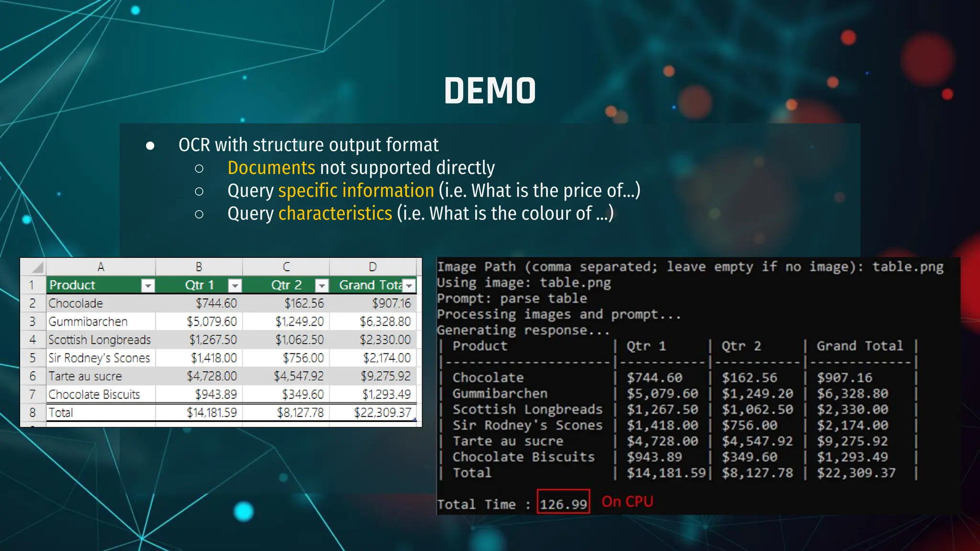Screen dimensions: 980x551
Task: Click the $8,127.78 spreadsheet total cell
Action: [x=286, y=412]
